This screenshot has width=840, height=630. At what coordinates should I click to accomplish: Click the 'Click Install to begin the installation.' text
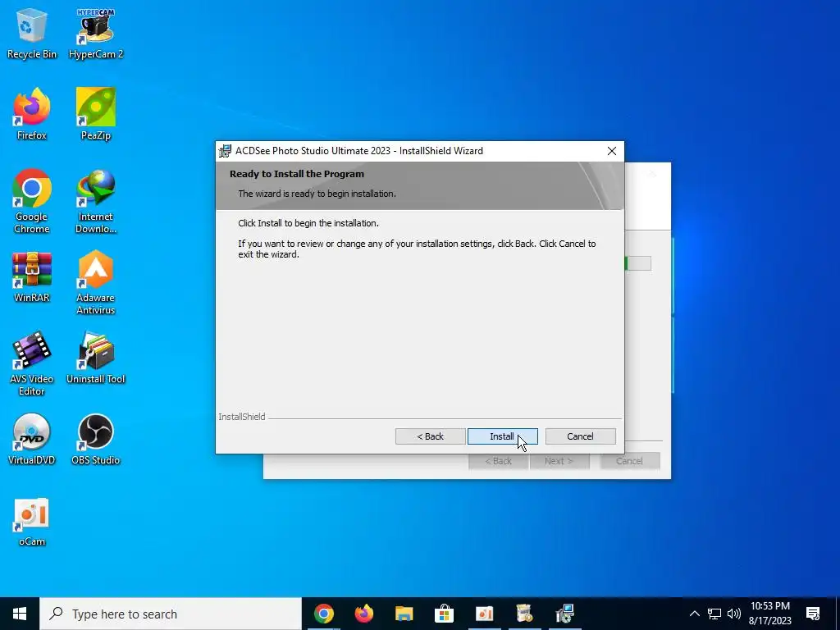(x=308, y=223)
